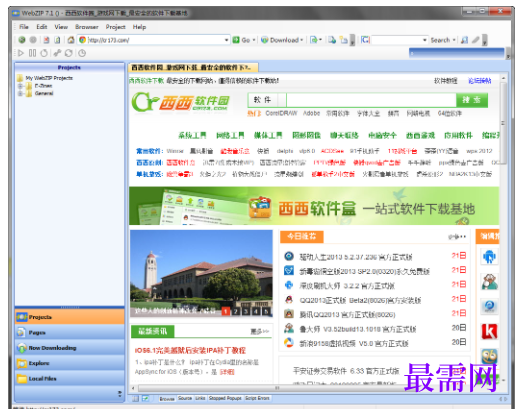The width and height of the screenshot is (516, 409).
Task: Click the Download toolbar button
Action: (279, 40)
